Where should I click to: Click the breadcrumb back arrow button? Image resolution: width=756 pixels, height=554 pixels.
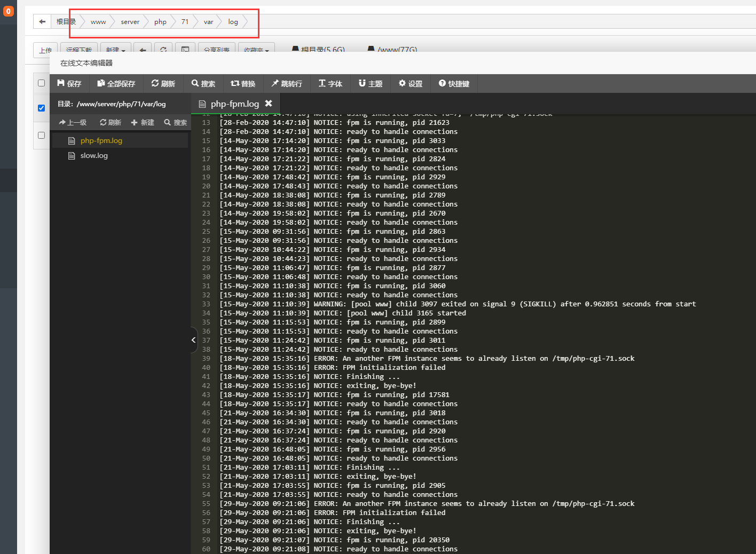(x=42, y=21)
